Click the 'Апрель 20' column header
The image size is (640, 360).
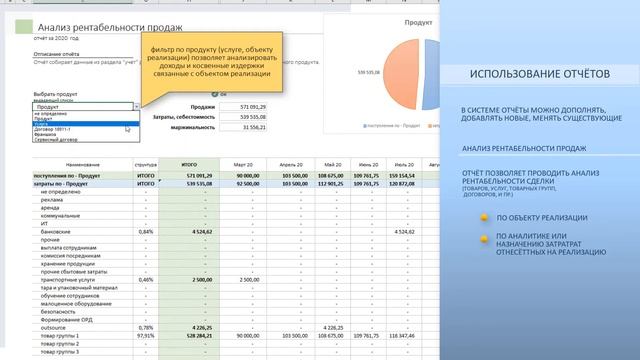[x=291, y=164]
